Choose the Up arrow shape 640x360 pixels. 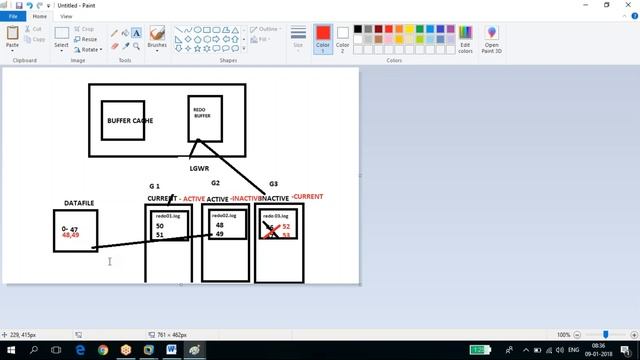(x=235, y=40)
